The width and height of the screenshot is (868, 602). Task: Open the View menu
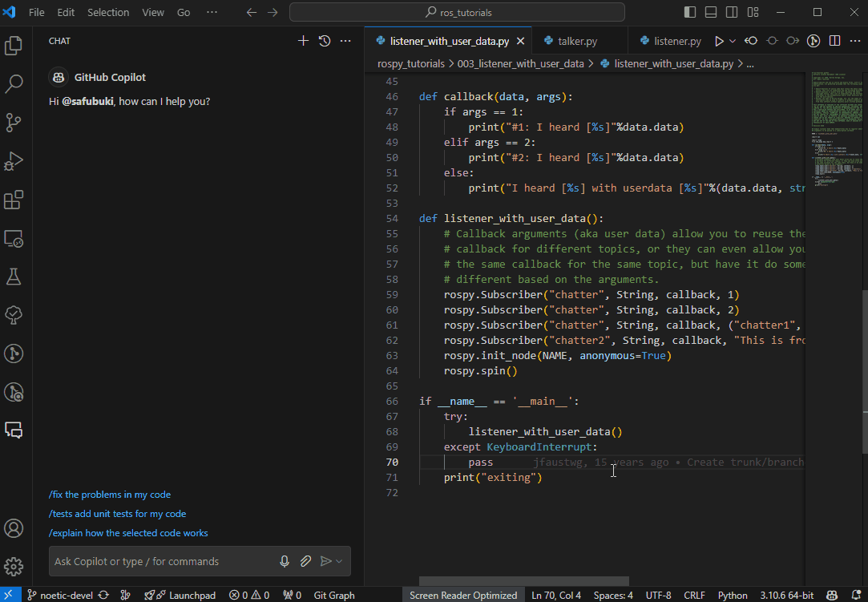coord(153,12)
